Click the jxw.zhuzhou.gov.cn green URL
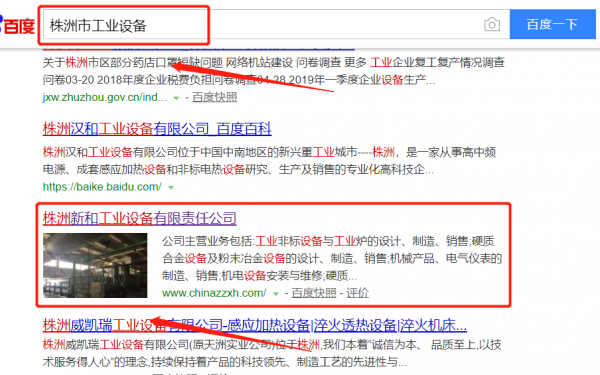Screen dimensions: 600x375 point(104,97)
